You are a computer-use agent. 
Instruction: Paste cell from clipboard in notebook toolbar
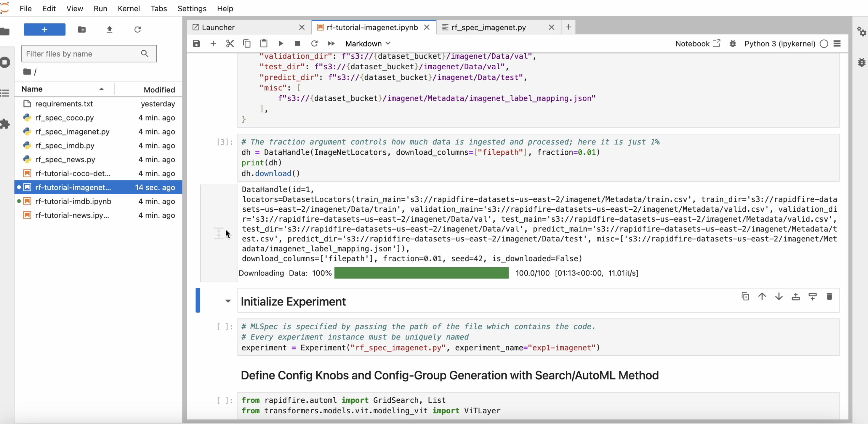click(x=264, y=44)
